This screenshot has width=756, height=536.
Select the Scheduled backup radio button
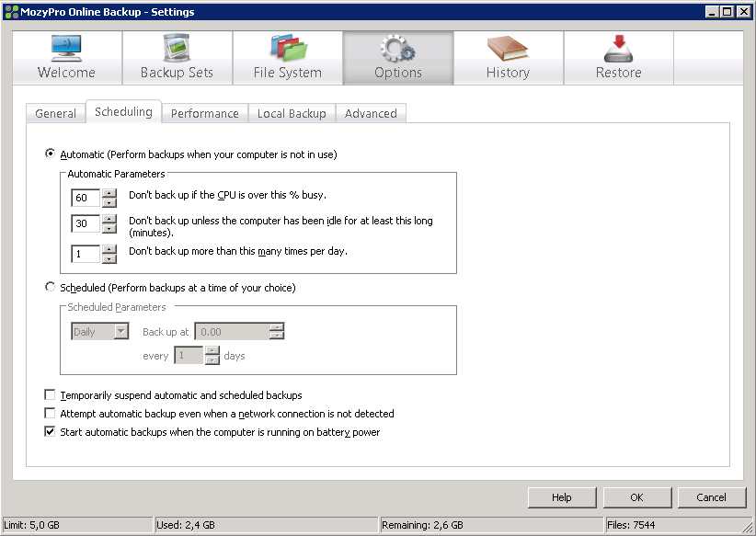[50, 287]
